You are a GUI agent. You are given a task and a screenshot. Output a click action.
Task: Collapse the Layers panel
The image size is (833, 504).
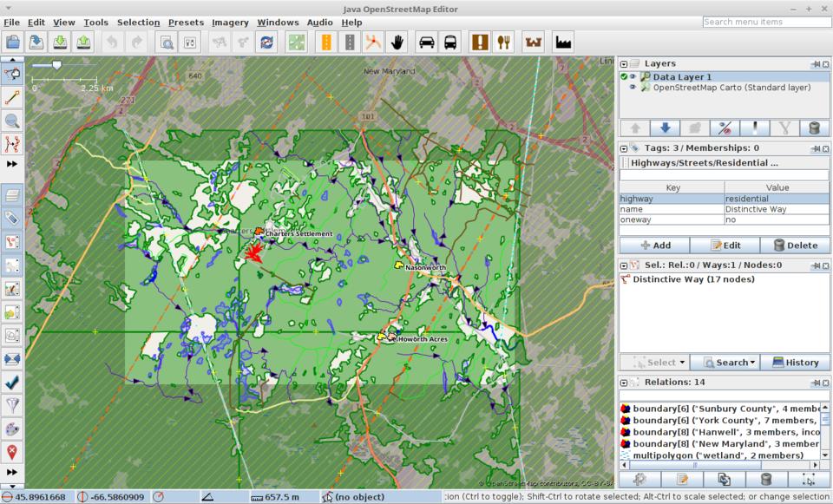click(624, 64)
